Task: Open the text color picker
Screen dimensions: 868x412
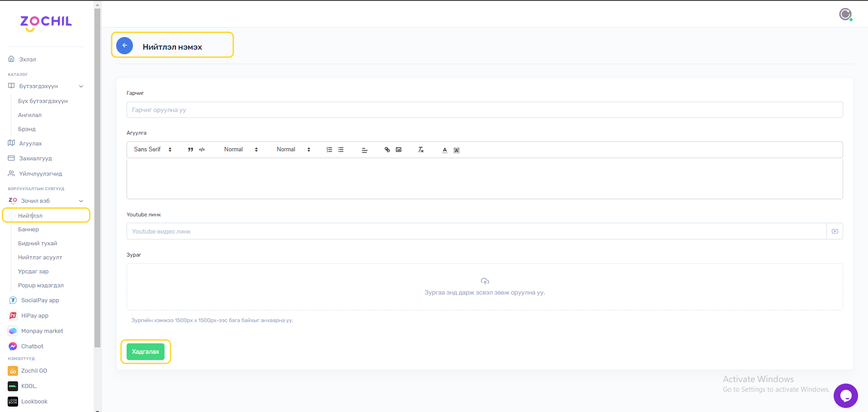Action: (445, 150)
